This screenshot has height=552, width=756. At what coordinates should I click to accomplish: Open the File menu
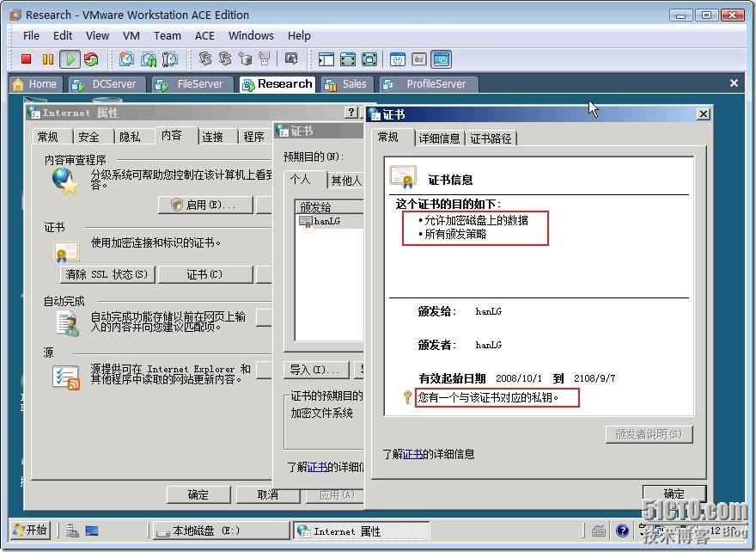click(x=31, y=36)
